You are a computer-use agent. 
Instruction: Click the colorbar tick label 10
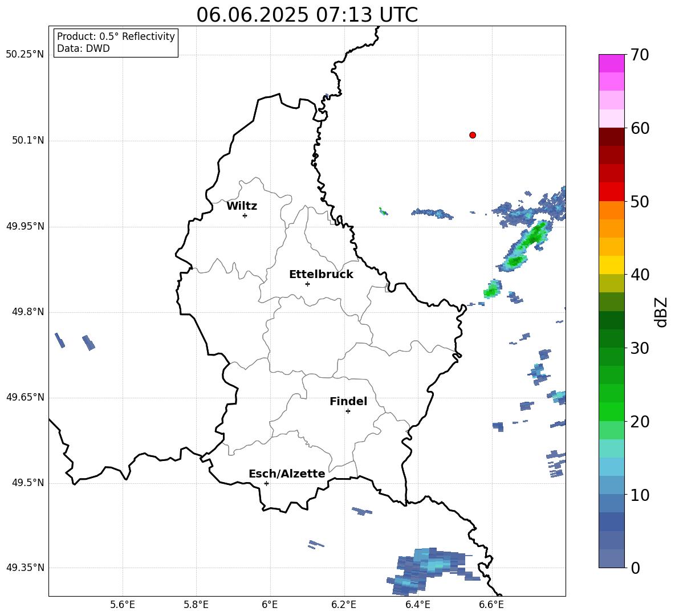(640, 496)
